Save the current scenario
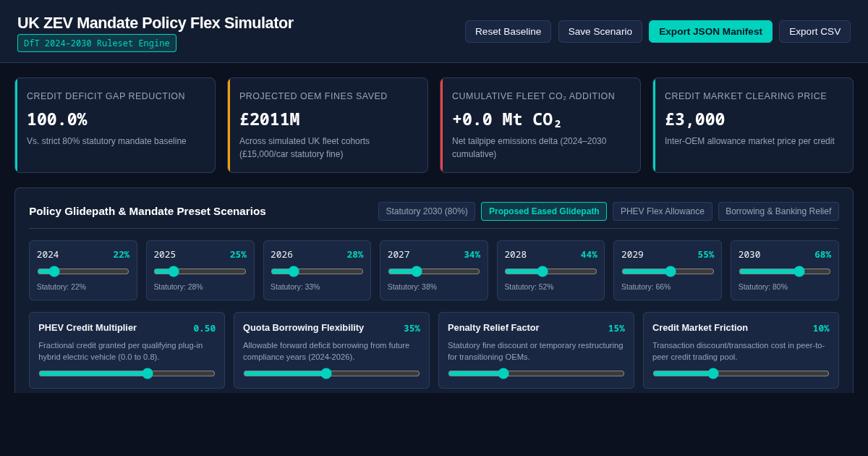 (x=600, y=31)
